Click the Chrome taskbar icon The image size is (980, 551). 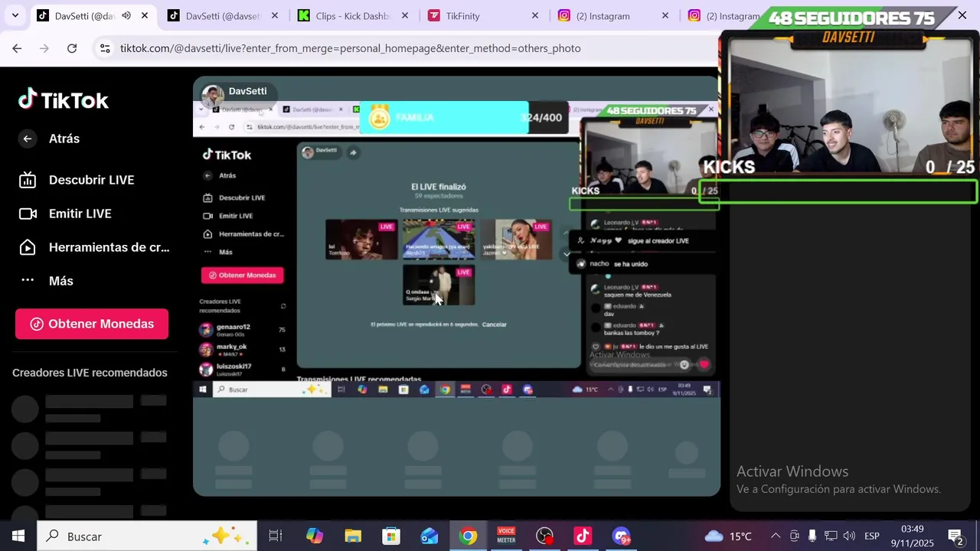coord(468,536)
